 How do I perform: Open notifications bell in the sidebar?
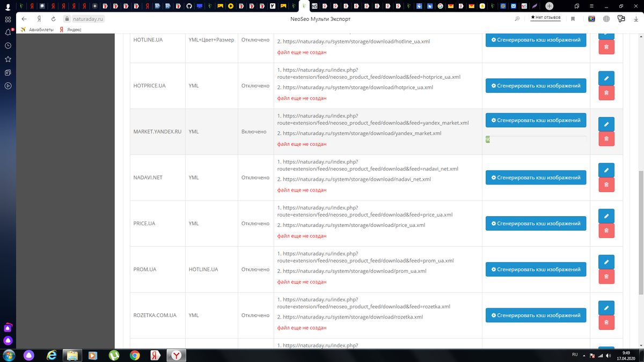(x=8, y=32)
